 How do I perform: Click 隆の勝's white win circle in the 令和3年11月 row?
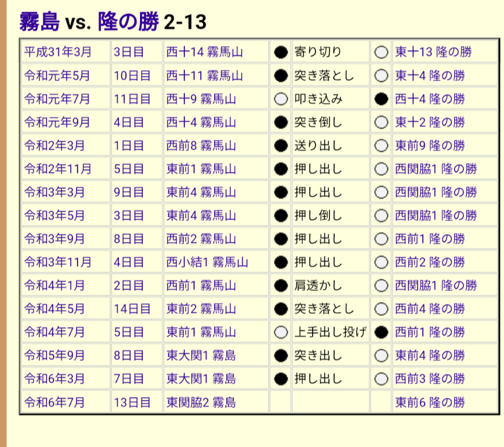click(381, 263)
